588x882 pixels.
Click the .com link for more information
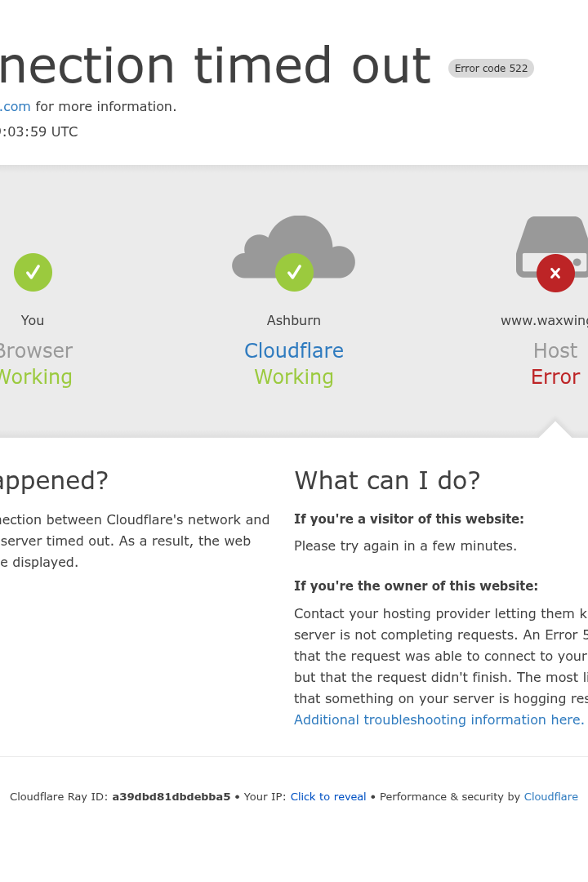click(16, 106)
